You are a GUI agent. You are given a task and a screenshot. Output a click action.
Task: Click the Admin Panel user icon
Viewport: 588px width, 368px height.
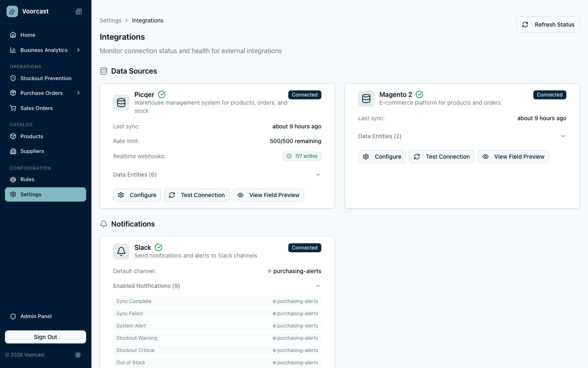pyautogui.click(x=13, y=316)
